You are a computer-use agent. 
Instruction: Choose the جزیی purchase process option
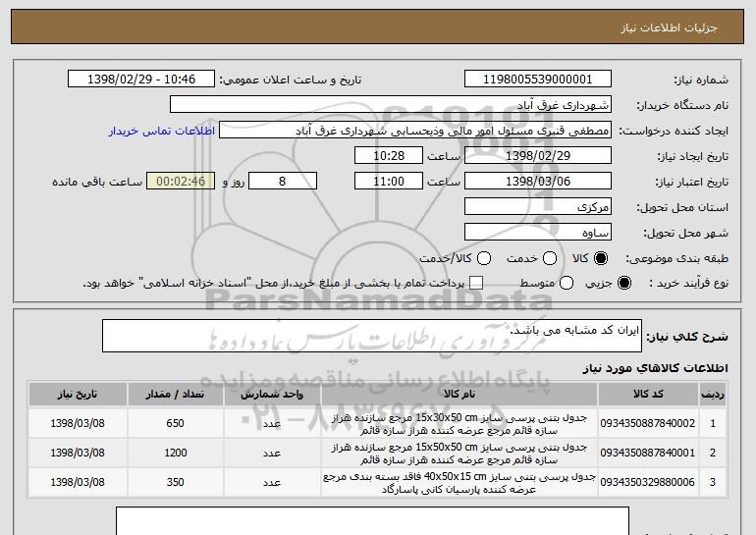(624, 283)
